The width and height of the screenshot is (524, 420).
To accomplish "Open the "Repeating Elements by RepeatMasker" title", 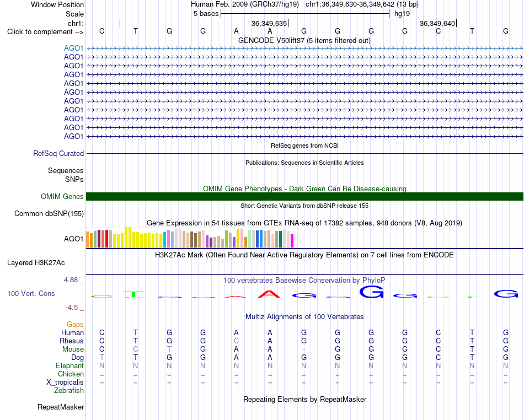I will 304,399.
